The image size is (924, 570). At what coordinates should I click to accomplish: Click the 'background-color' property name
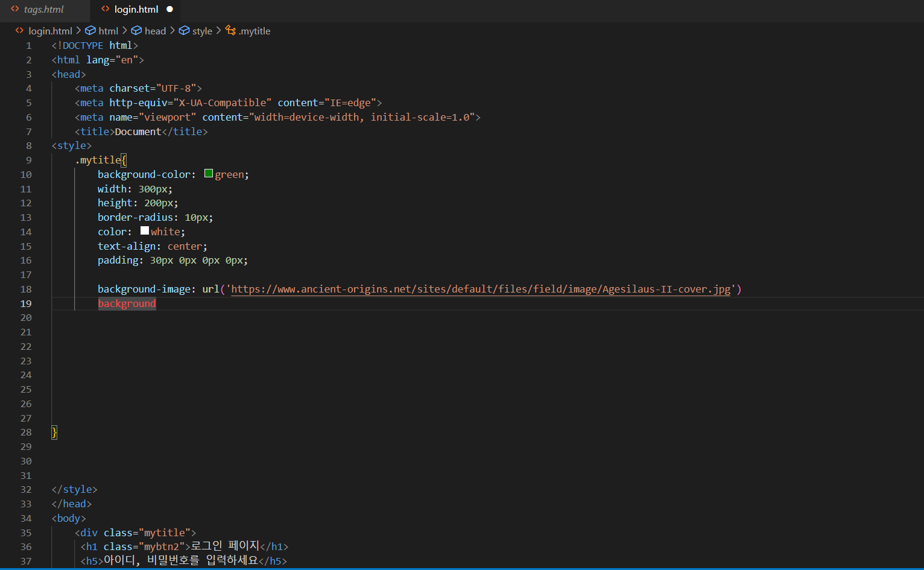pos(144,174)
